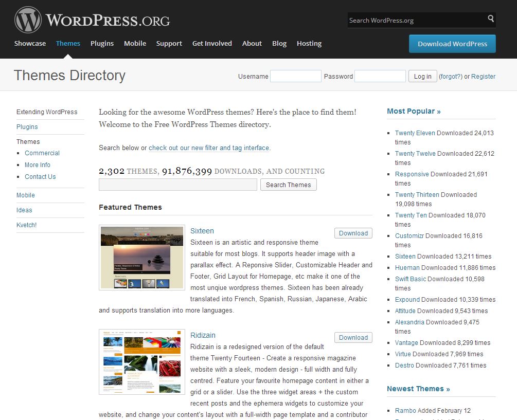Click the Download WordPress button
517x420 pixels.
[x=452, y=44]
